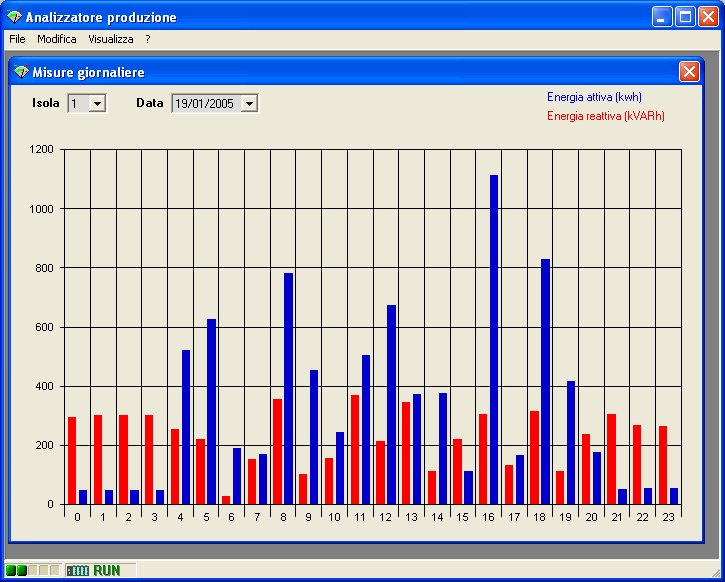
Task: Close the Analizzatore produzione main window
Action: point(708,17)
